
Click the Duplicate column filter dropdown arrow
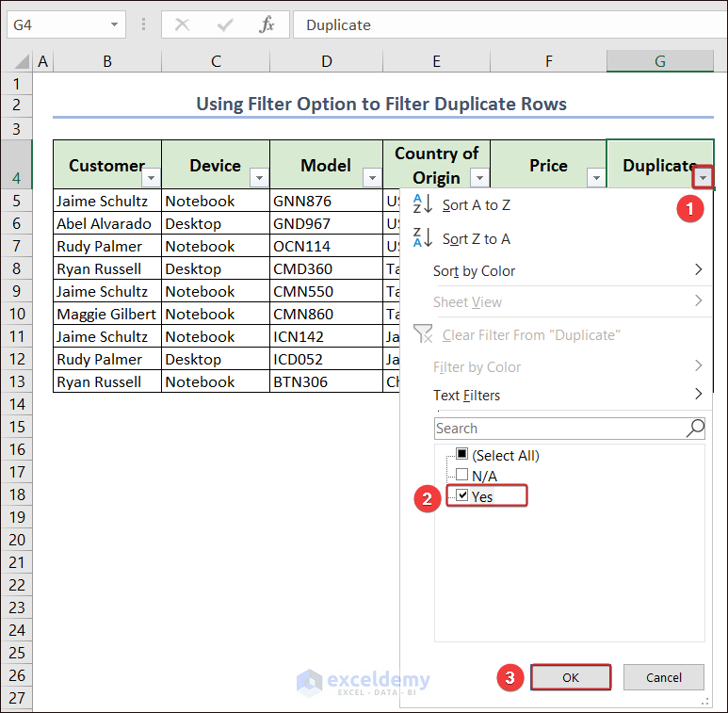[703, 178]
